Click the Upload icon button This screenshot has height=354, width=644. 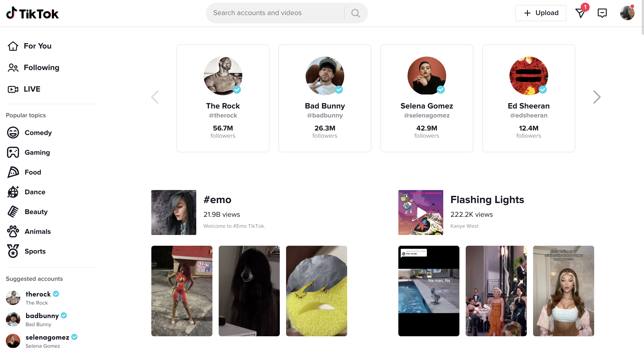coord(541,13)
